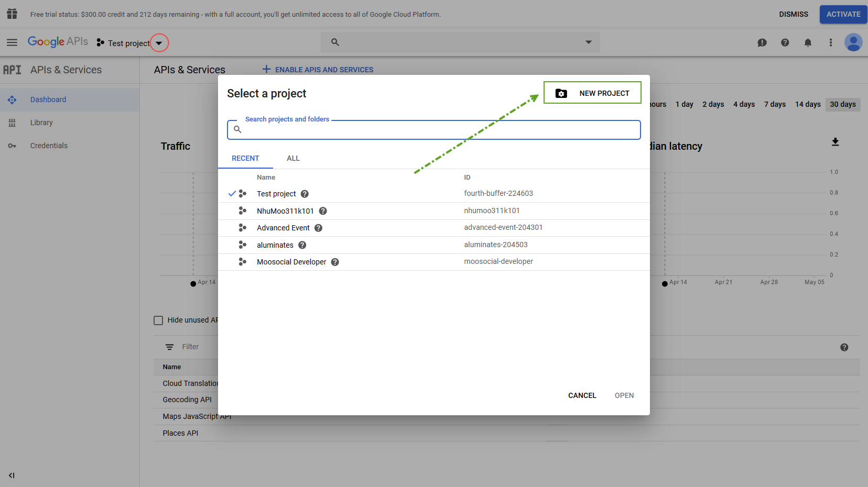Image resolution: width=868 pixels, height=487 pixels.
Task: Click the help icon beside the filter row
Action: coord(844,347)
